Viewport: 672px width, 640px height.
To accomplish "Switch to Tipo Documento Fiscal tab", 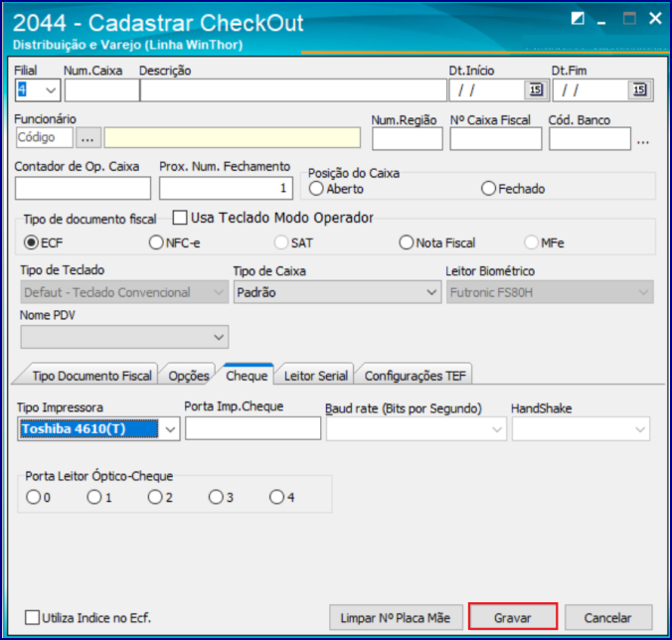I will (91, 376).
